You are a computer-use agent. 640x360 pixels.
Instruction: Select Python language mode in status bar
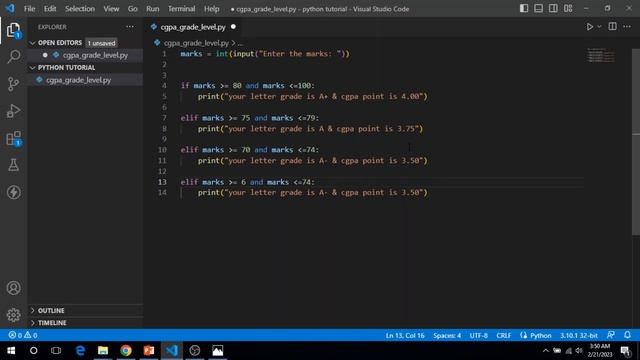[540, 336]
